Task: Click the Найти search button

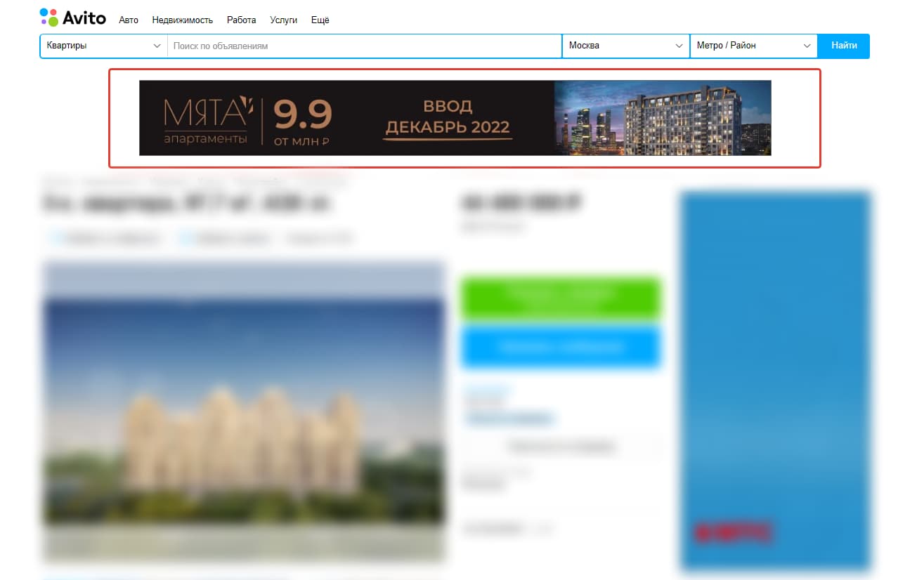Action: click(x=844, y=46)
